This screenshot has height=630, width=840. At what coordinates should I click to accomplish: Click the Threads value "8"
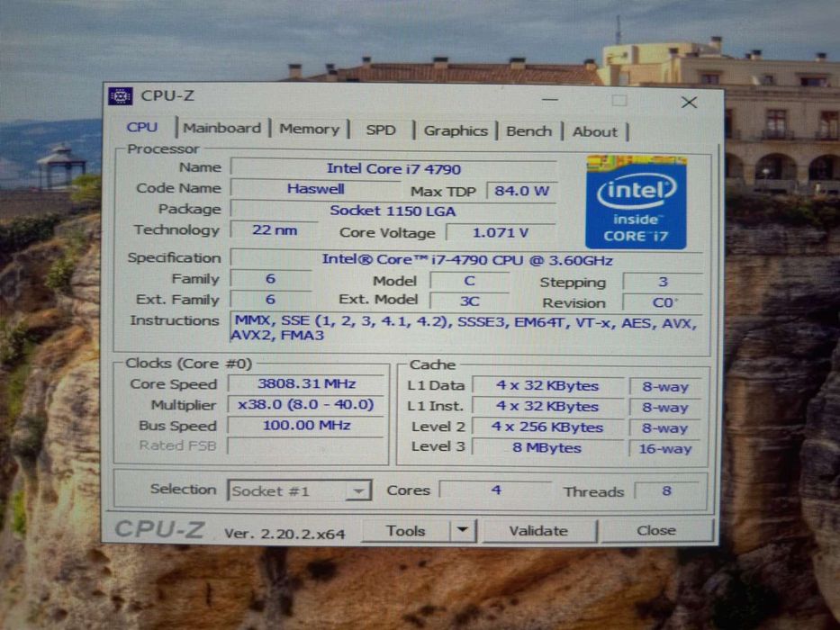click(x=666, y=490)
